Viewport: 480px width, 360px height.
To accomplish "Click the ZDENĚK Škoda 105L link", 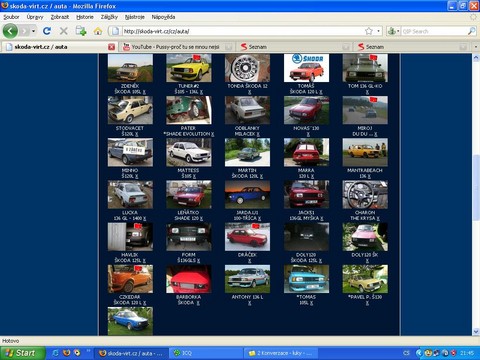I will tap(130, 89).
